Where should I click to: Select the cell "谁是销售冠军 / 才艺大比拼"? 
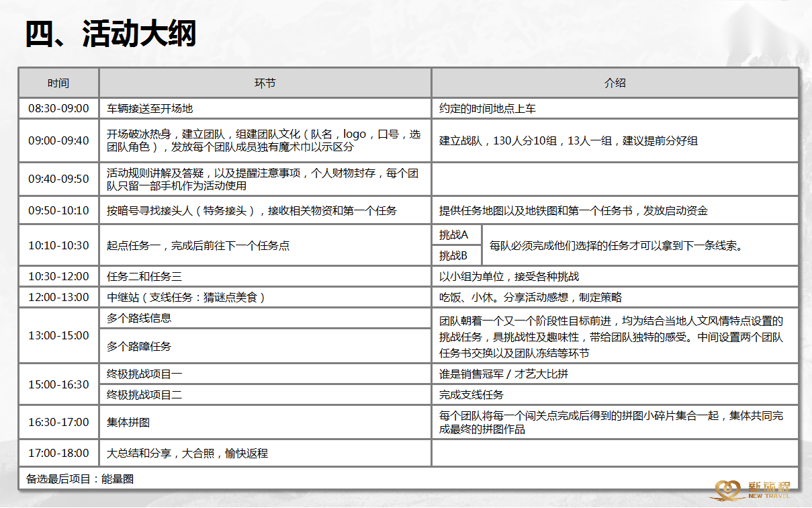[x=615, y=374]
